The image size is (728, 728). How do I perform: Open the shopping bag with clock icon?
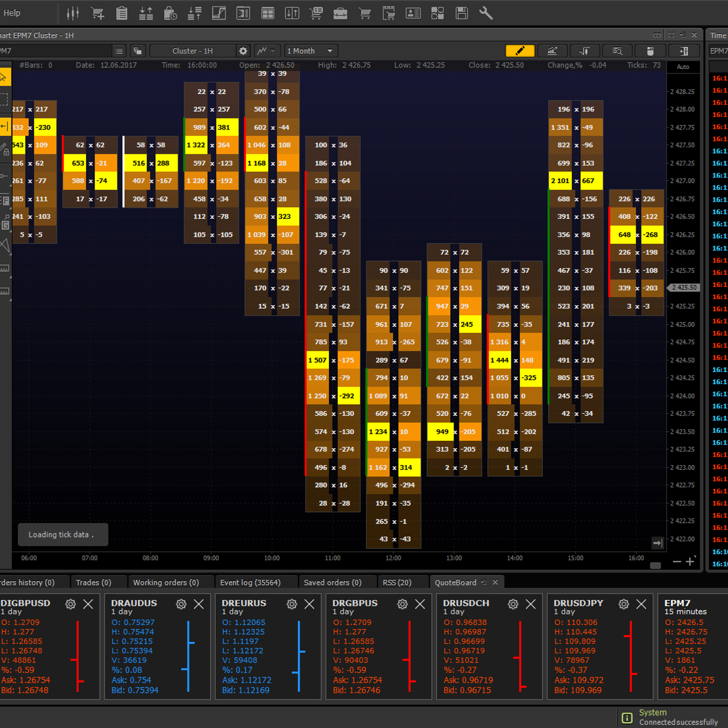pyautogui.click(x=170, y=13)
